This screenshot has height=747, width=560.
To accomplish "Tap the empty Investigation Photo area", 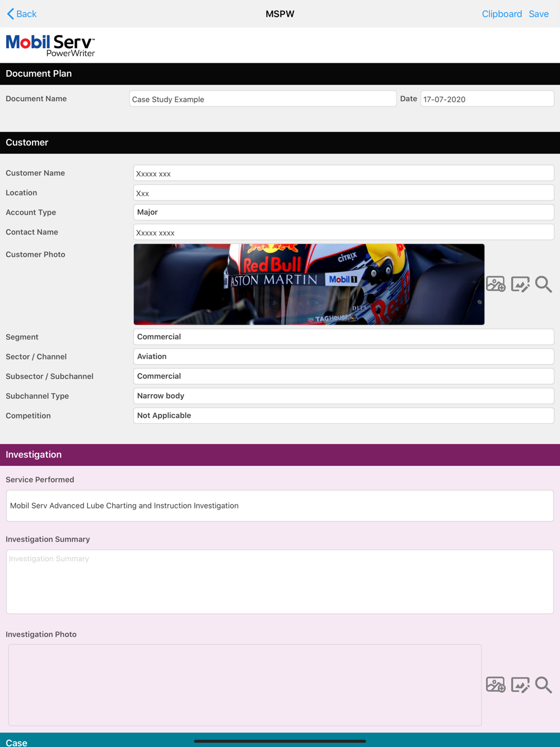I will pyautogui.click(x=245, y=685).
